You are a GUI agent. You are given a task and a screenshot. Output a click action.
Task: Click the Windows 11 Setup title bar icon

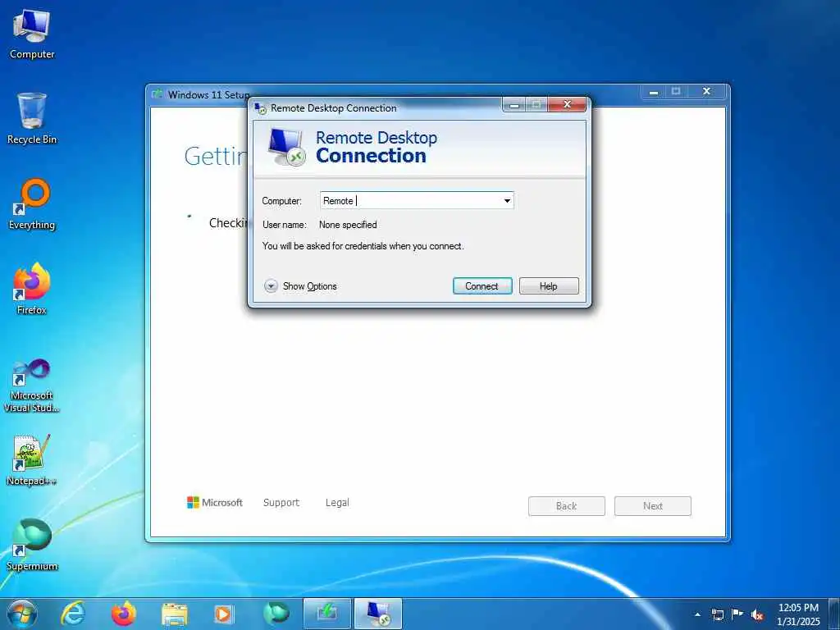point(157,94)
